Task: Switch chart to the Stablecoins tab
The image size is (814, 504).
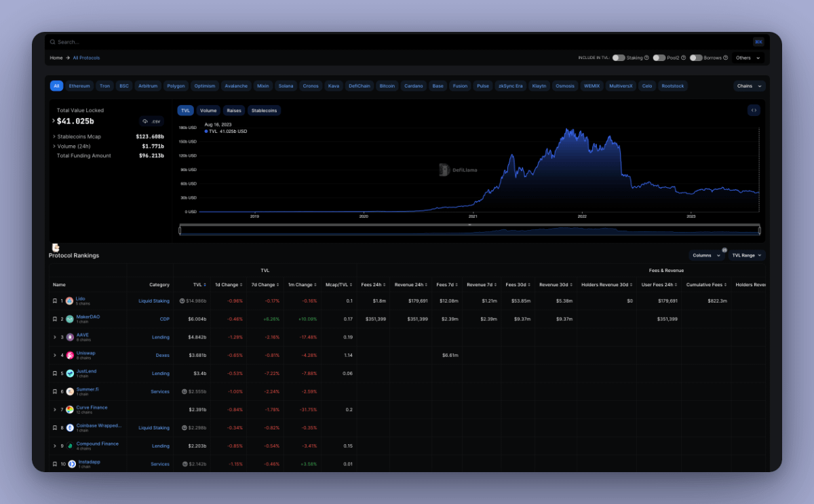Action: [265, 111]
